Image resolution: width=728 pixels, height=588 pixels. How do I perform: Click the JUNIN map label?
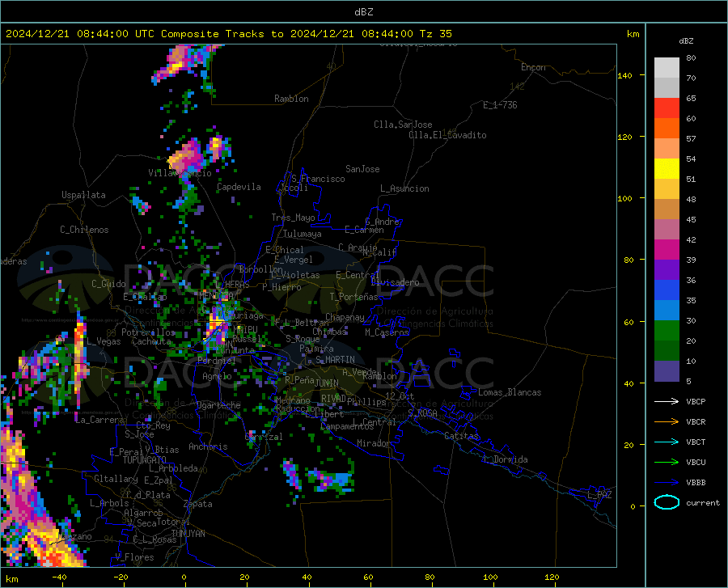coord(327,383)
